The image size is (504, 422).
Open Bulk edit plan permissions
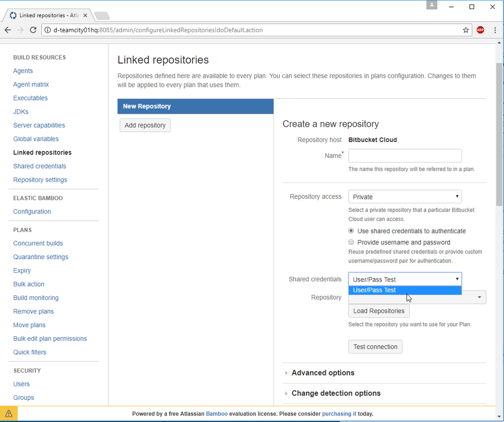click(x=50, y=339)
